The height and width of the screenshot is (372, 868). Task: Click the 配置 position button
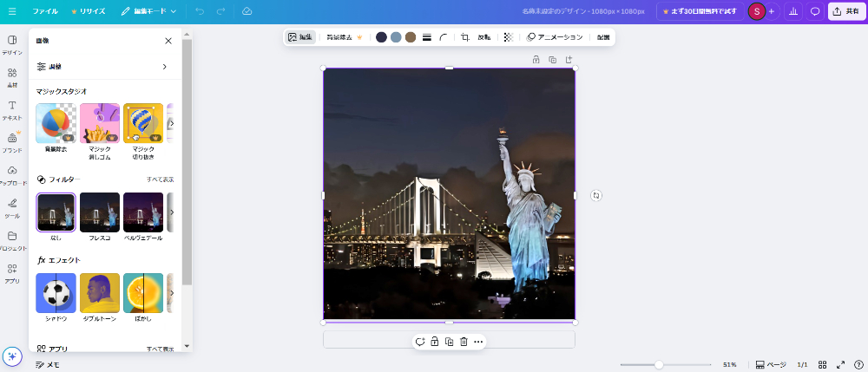click(603, 37)
